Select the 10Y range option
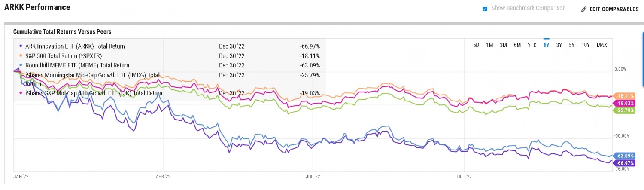 (x=586, y=45)
